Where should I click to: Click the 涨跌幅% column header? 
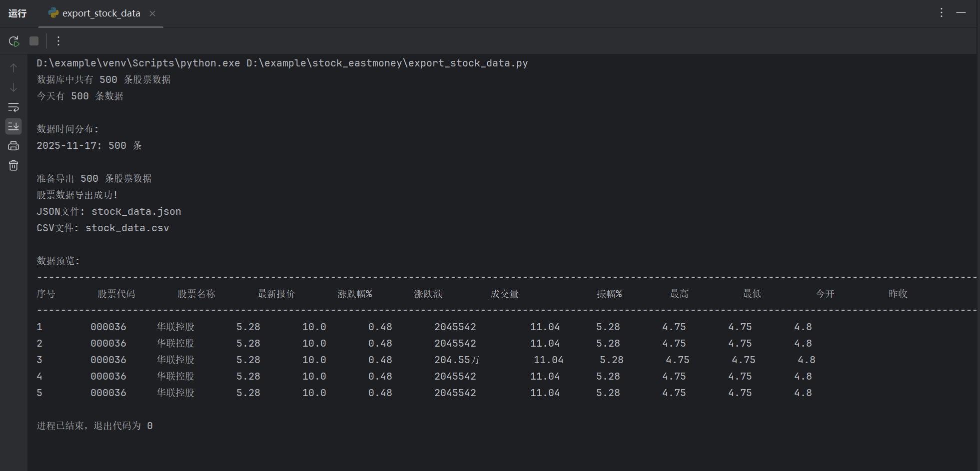click(355, 294)
